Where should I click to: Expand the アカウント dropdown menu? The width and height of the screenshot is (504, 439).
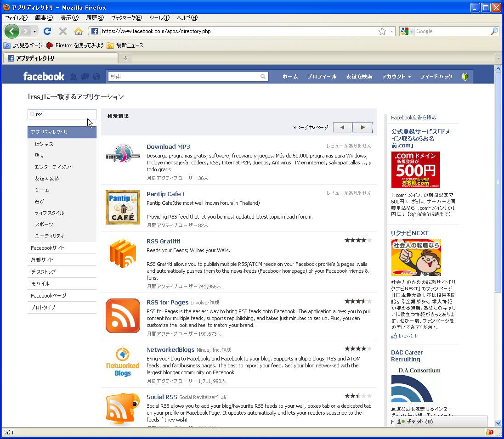pyautogui.click(x=396, y=77)
